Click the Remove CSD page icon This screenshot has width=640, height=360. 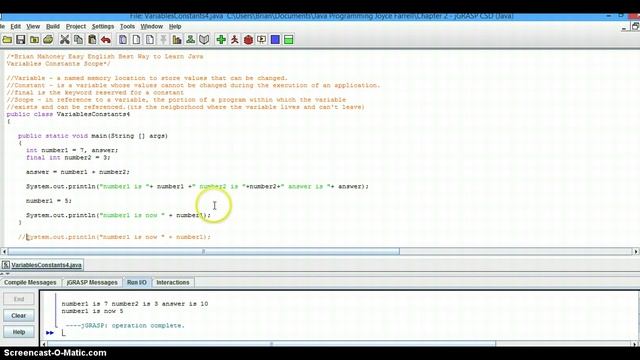[136, 40]
